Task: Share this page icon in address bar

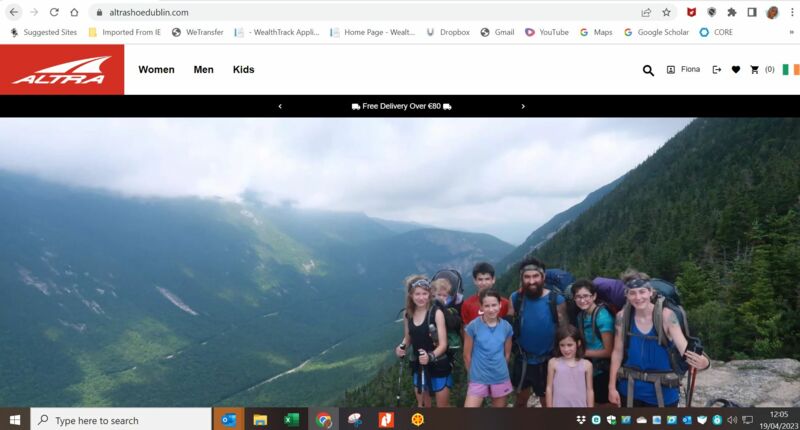Action: click(646, 12)
